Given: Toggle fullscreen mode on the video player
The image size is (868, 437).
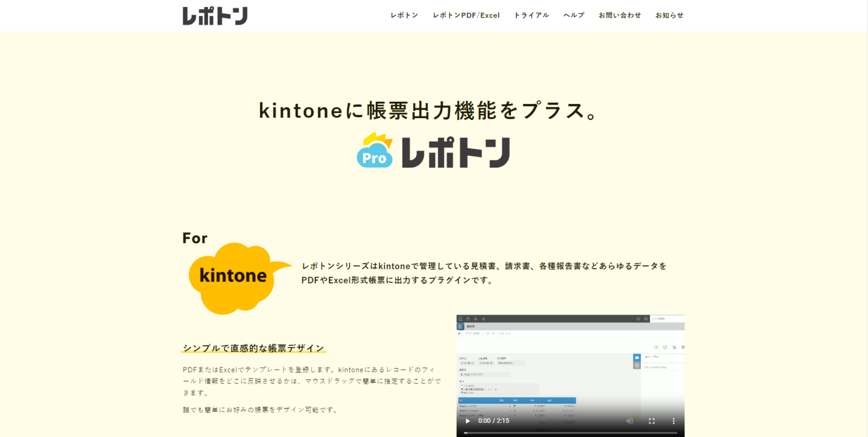Looking at the screenshot, I should click(652, 421).
